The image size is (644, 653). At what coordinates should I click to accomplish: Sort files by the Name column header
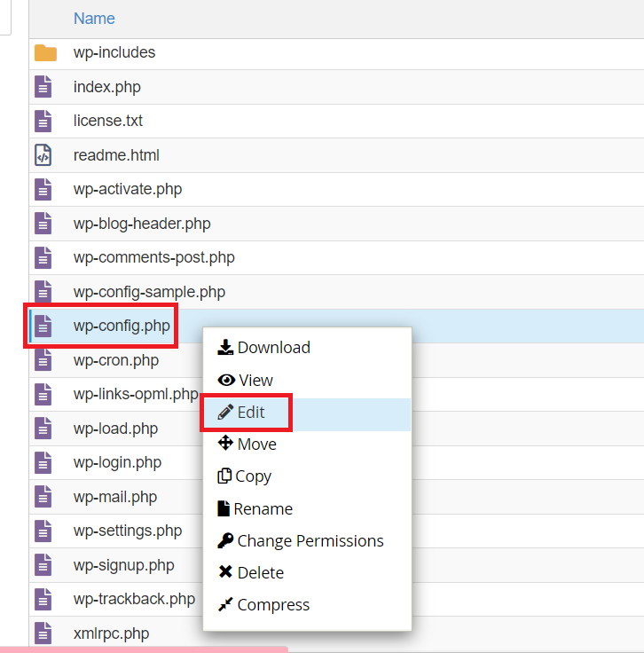[94, 19]
